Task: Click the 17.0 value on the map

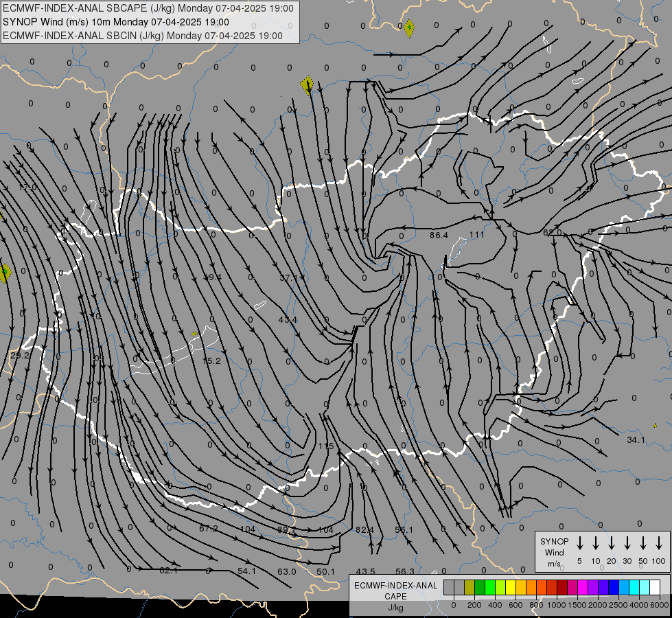Action: pyautogui.click(x=28, y=187)
